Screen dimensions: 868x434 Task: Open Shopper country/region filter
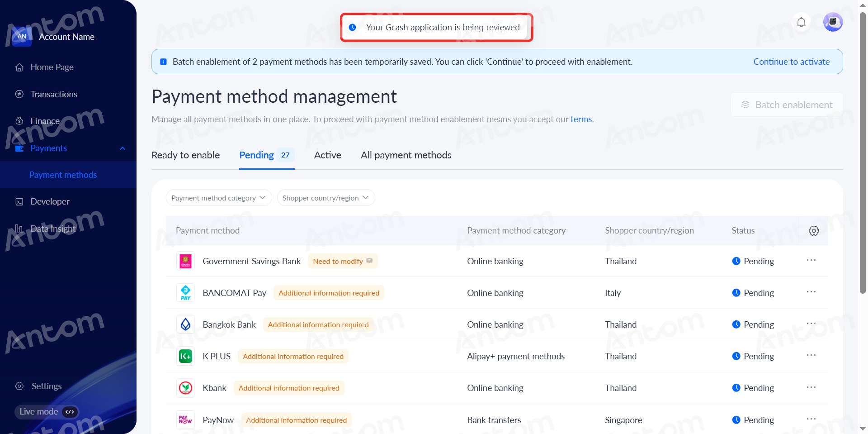coord(326,198)
